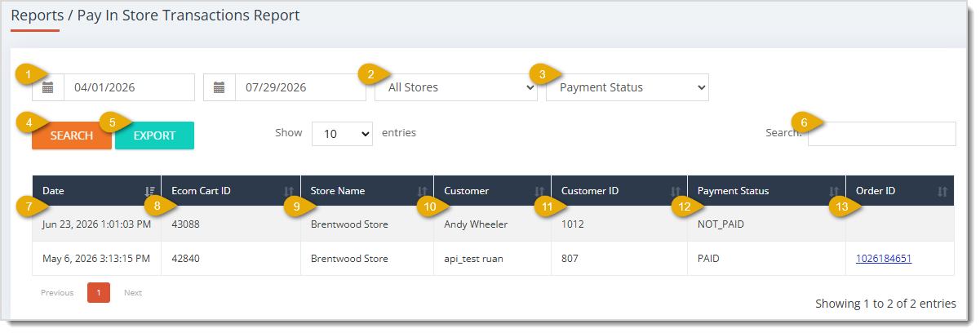Open the Show entries count dropdown
Screen dimensions: 980x333
pos(343,134)
